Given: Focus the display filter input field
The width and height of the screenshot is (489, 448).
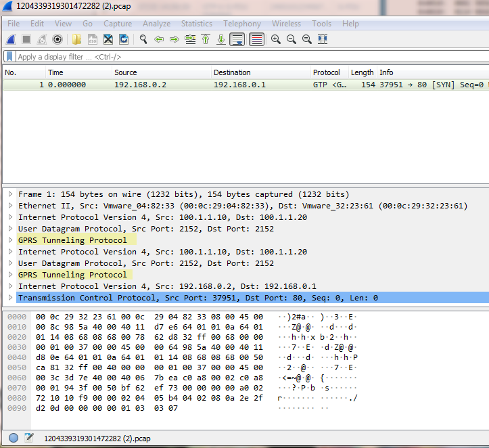Looking at the screenshot, I should (x=252, y=57).
